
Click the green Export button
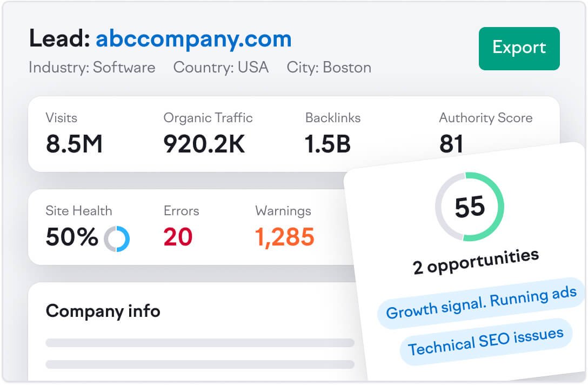pyautogui.click(x=519, y=48)
